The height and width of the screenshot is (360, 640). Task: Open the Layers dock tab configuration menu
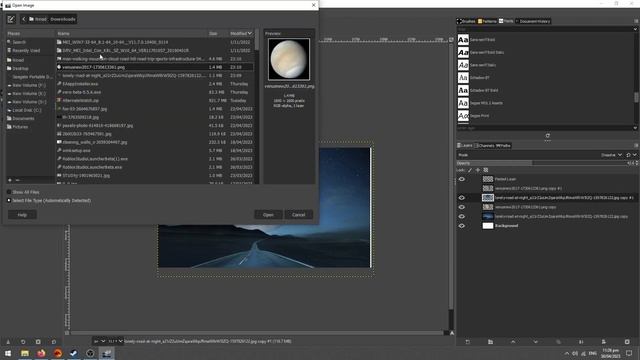(636, 146)
